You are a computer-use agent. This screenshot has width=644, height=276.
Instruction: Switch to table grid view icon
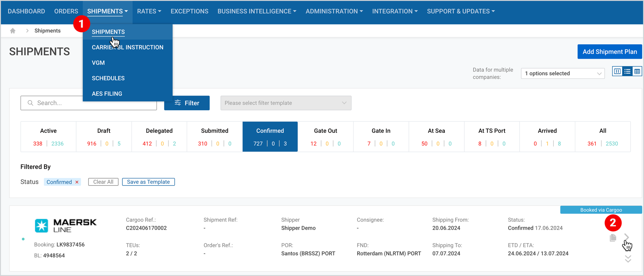637,71
